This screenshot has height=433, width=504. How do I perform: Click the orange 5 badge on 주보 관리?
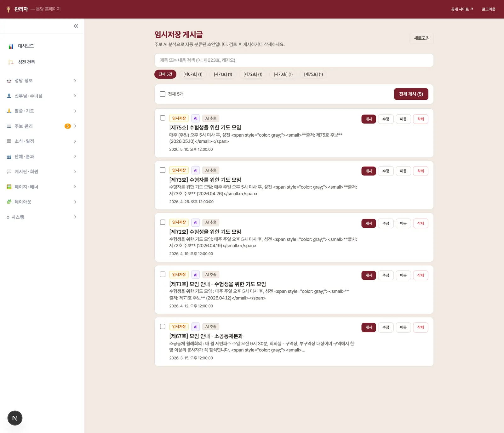[x=68, y=126]
